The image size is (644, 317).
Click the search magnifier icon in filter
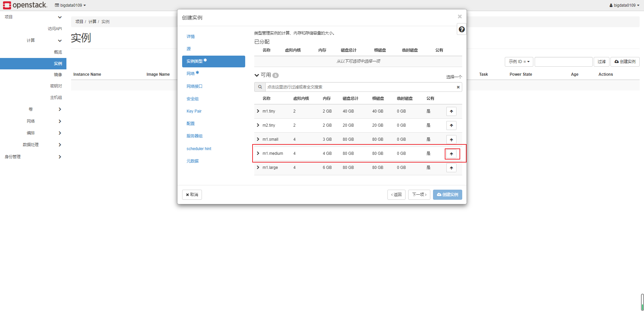click(x=260, y=87)
